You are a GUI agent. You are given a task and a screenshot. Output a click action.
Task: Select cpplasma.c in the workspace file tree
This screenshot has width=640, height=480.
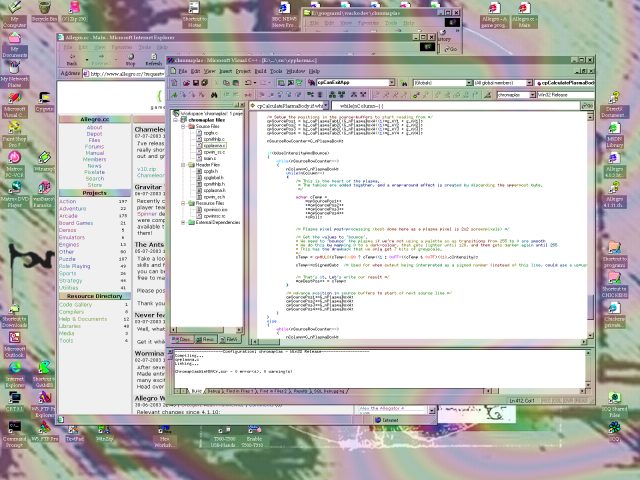[214, 145]
